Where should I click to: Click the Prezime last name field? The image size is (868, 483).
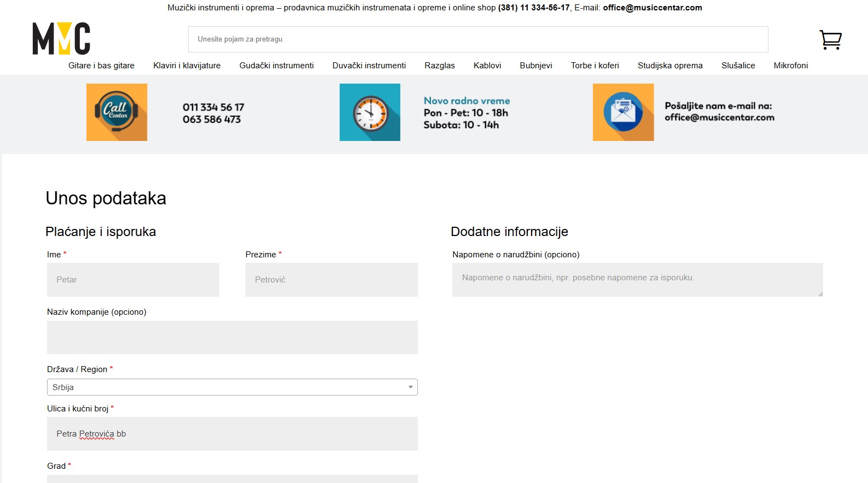[x=331, y=280]
